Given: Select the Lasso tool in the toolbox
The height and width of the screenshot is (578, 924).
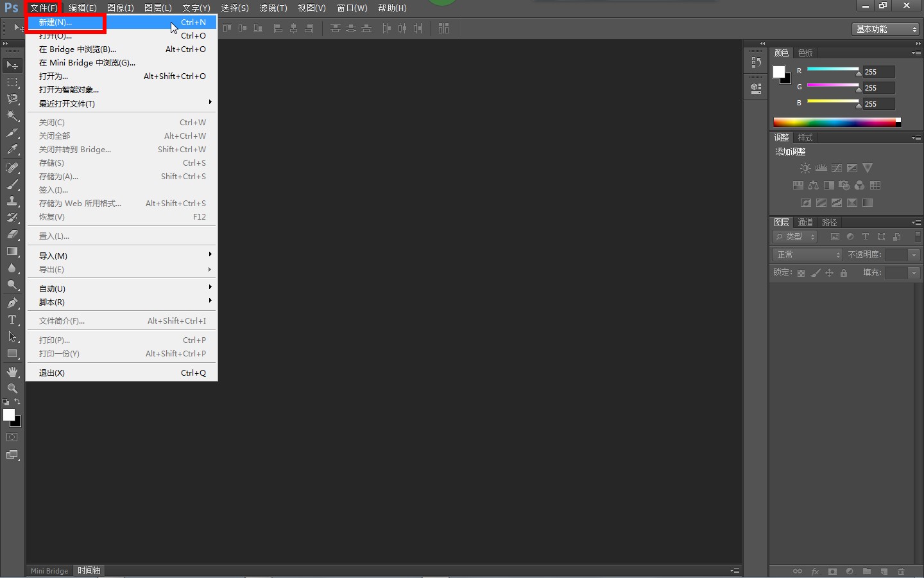Looking at the screenshot, I should coord(12,99).
